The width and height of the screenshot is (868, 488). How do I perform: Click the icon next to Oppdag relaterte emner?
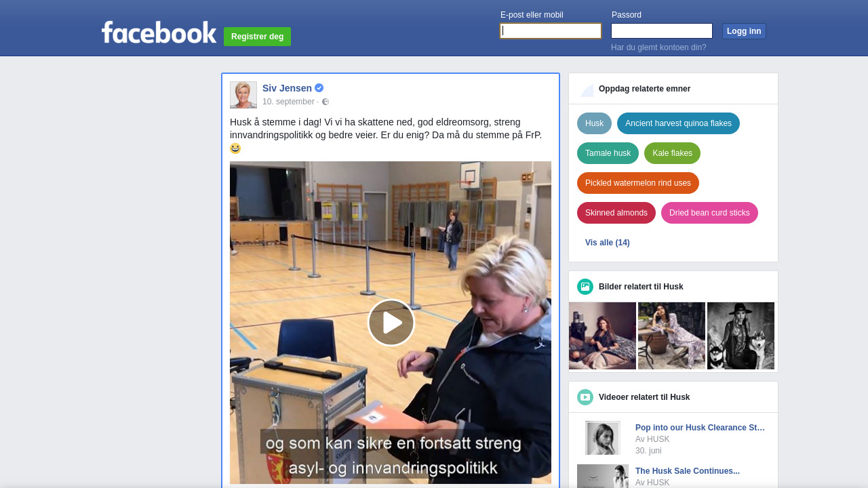point(587,89)
